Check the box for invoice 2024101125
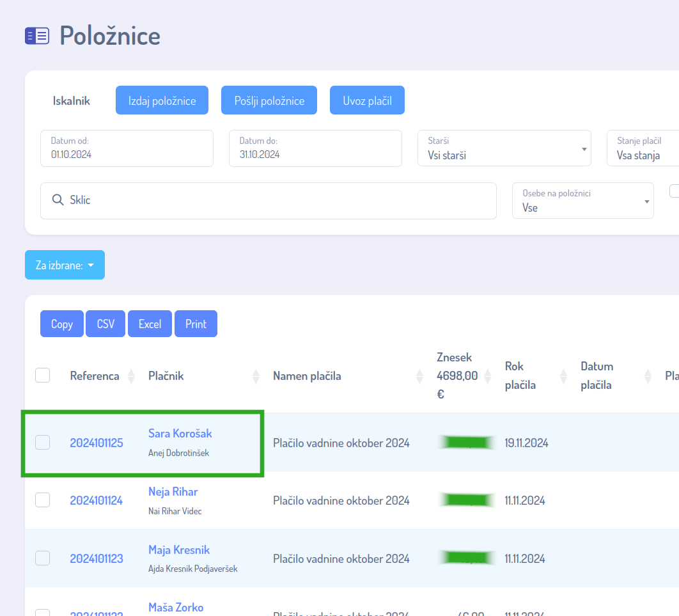 pos(42,442)
